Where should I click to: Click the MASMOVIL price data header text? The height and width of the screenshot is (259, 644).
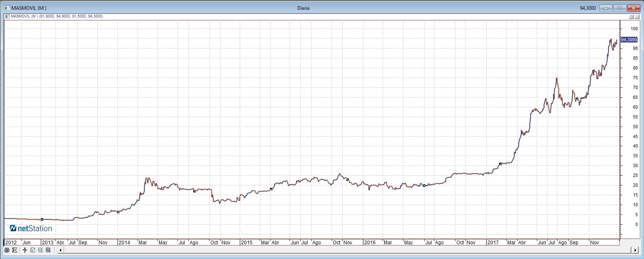point(57,16)
